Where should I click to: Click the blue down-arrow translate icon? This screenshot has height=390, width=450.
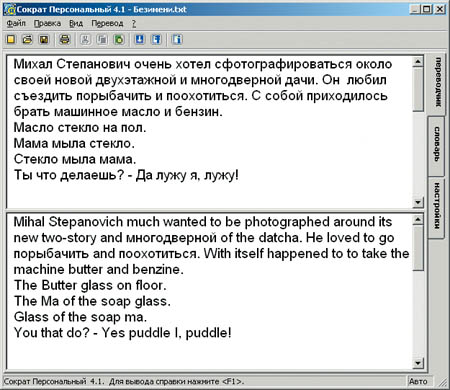coord(140,40)
